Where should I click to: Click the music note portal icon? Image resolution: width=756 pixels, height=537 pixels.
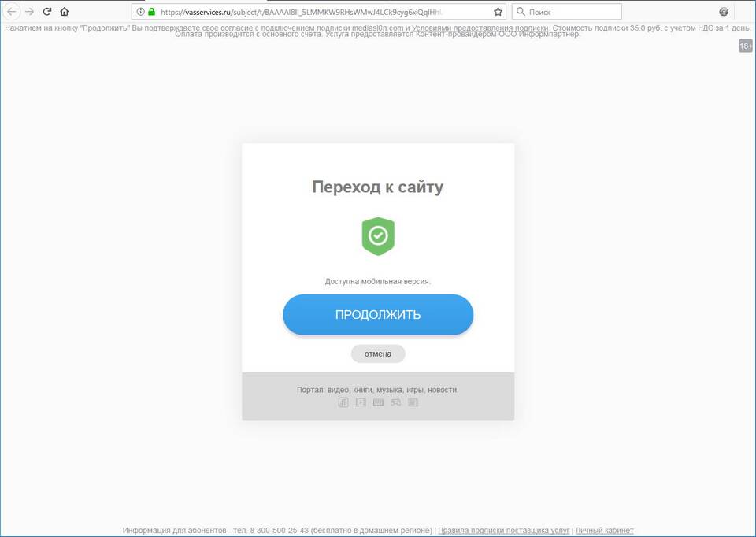click(x=343, y=402)
